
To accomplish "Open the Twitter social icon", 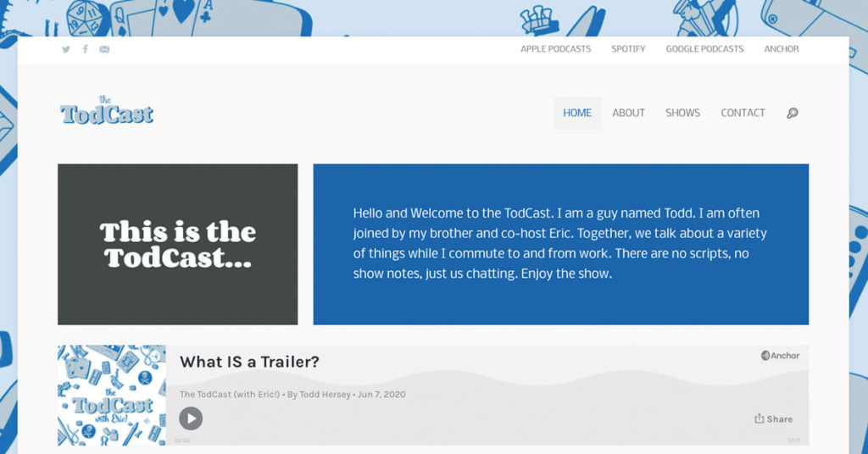I will (x=66, y=49).
